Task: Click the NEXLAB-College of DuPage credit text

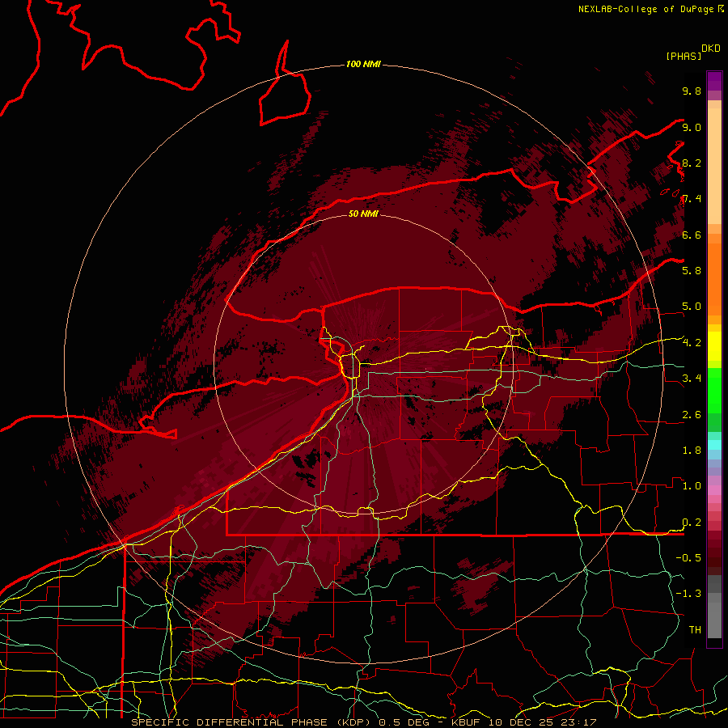Action: (x=645, y=9)
